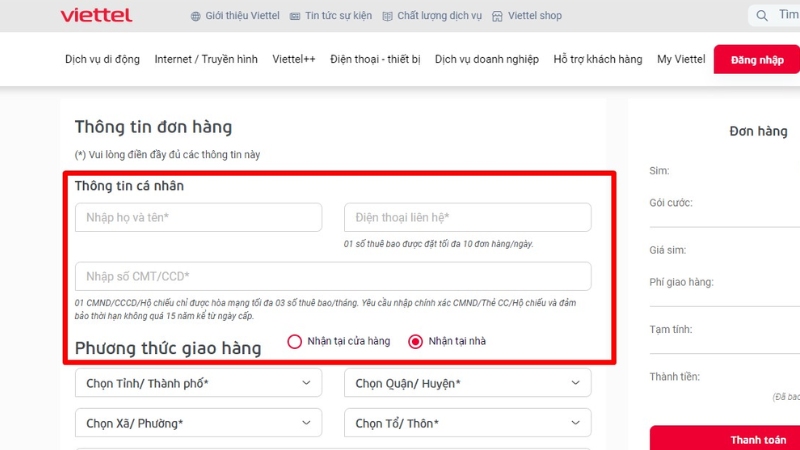The image size is (800, 450).
Task: Open the Chọn Tỉnh/ Thành phố dropdown
Action: coord(198,383)
